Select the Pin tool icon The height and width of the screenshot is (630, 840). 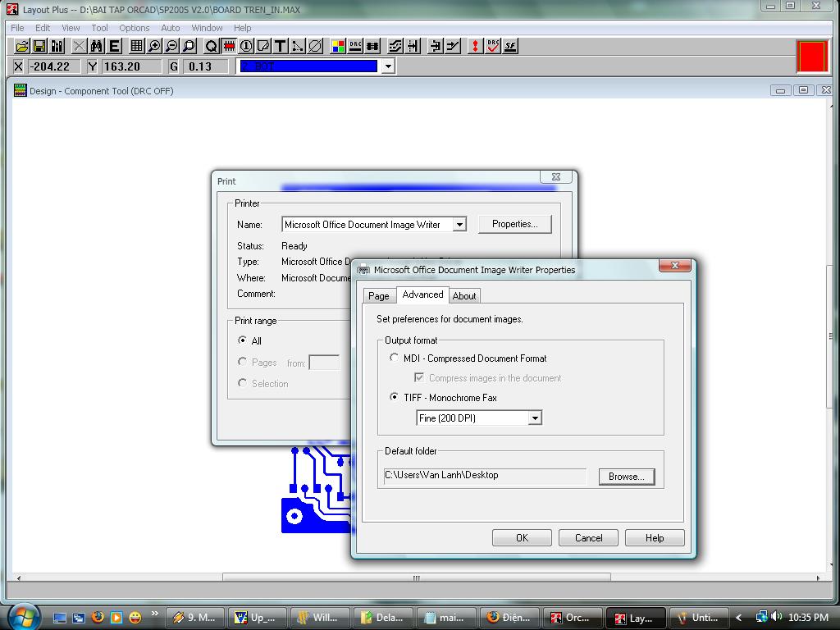pos(246,46)
